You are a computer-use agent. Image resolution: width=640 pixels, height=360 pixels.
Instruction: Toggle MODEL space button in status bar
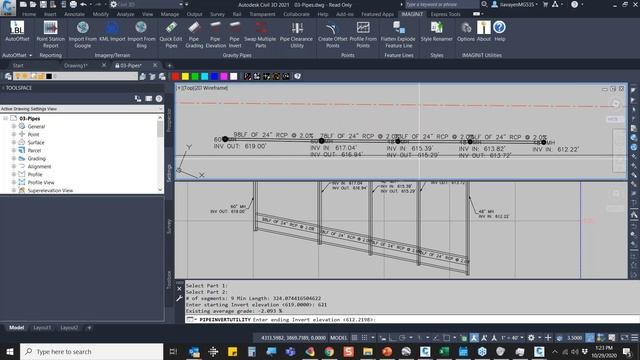tap(338, 338)
